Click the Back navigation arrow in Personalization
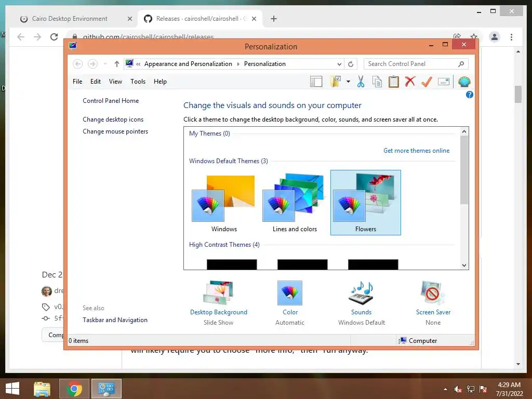 tap(78, 64)
